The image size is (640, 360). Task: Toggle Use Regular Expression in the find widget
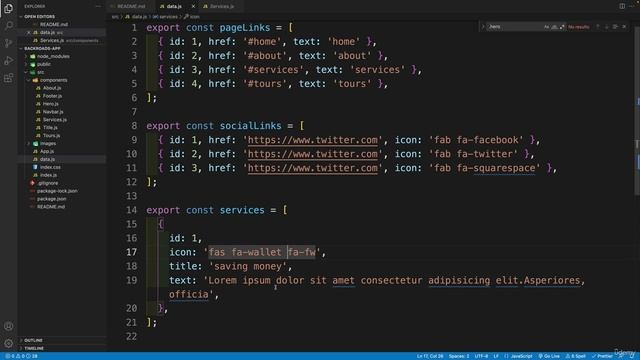tap(562, 27)
